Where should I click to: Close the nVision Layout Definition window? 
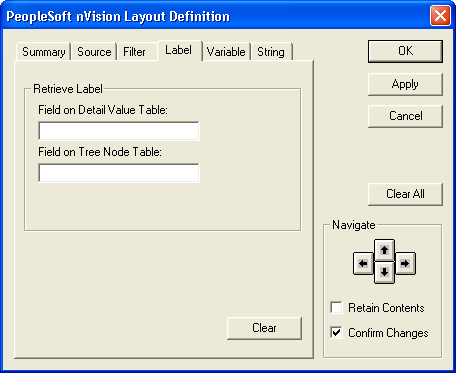pos(440,16)
